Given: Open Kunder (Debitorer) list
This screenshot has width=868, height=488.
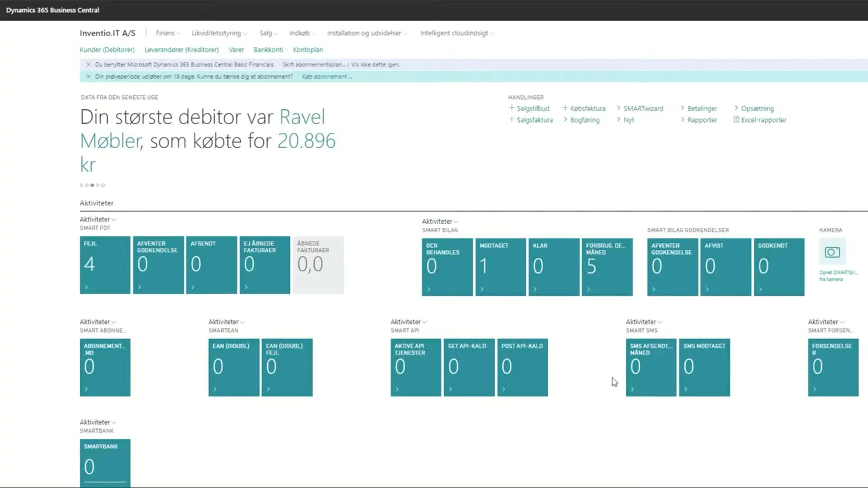Looking at the screenshot, I should pyautogui.click(x=107, y=50).
